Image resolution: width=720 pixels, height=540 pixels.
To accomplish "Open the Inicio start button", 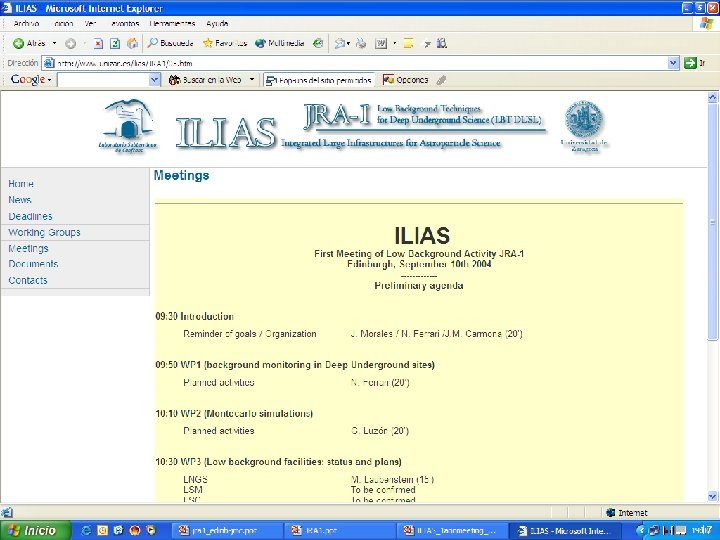I will tap(36, 531).
